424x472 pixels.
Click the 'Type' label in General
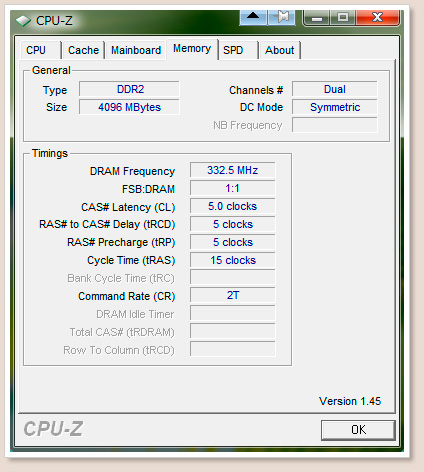coord(55,91)
